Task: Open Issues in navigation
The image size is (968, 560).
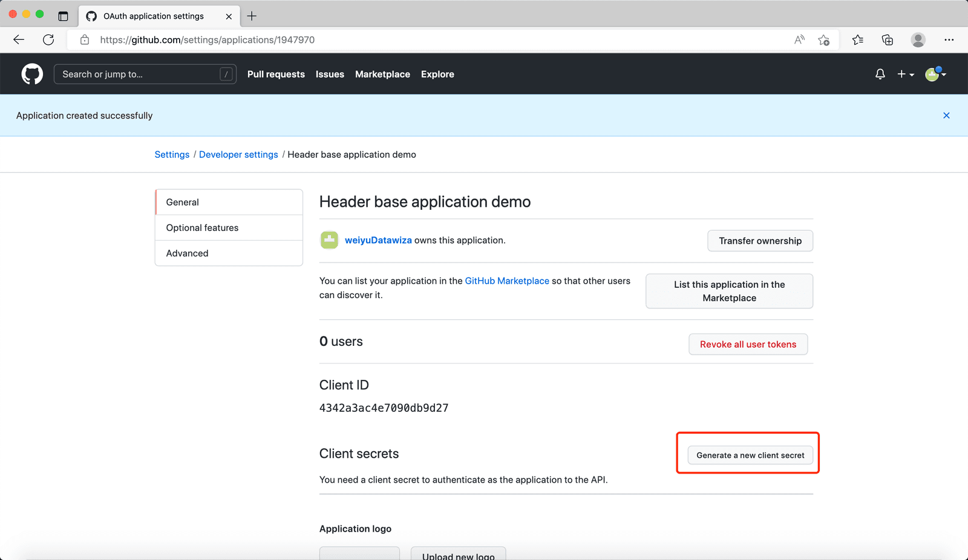Action: pyautogui.click(x=330, y=74)
